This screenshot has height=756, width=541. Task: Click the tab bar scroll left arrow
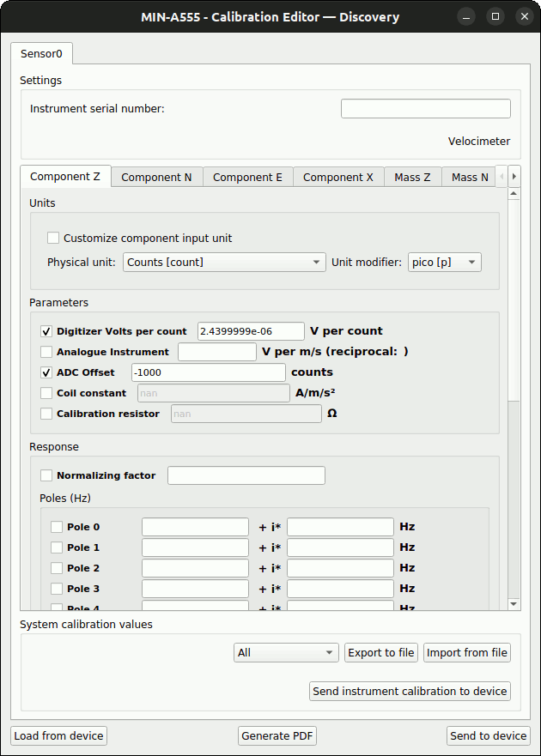pyautogui.click(x=501, y=177)
